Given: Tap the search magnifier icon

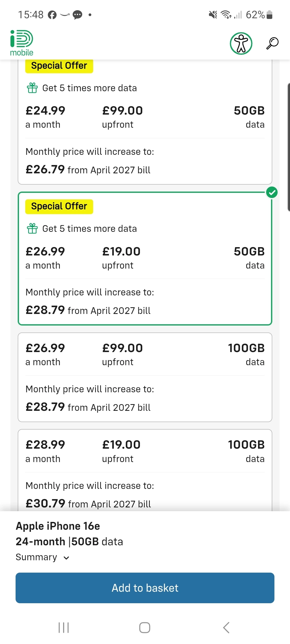Looking at the screenshot, I should [x=272, y=43].
